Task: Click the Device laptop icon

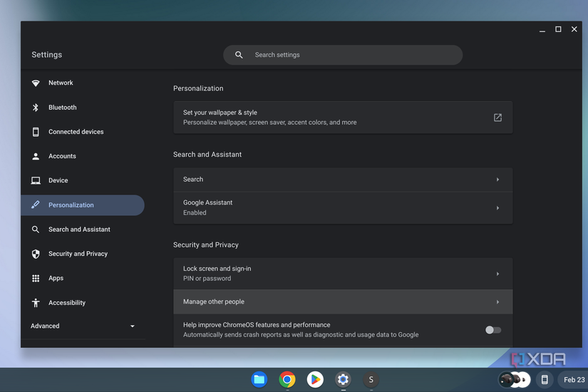Action: 36,180
